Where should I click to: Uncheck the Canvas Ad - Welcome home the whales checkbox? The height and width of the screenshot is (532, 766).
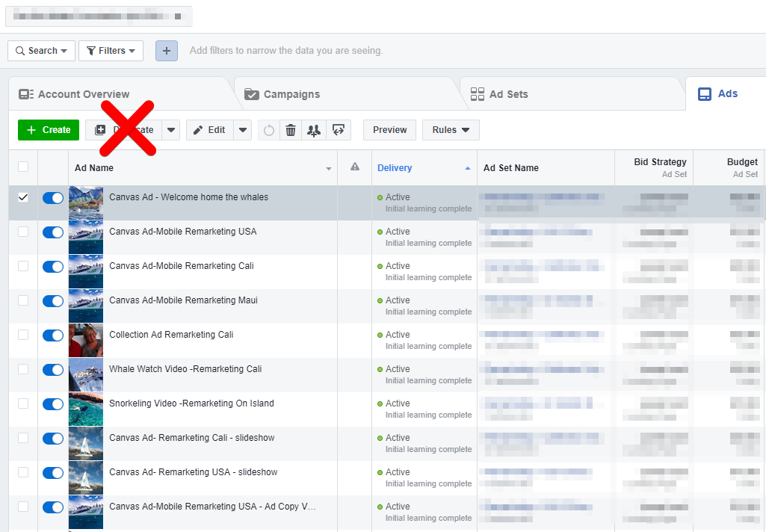23,197
